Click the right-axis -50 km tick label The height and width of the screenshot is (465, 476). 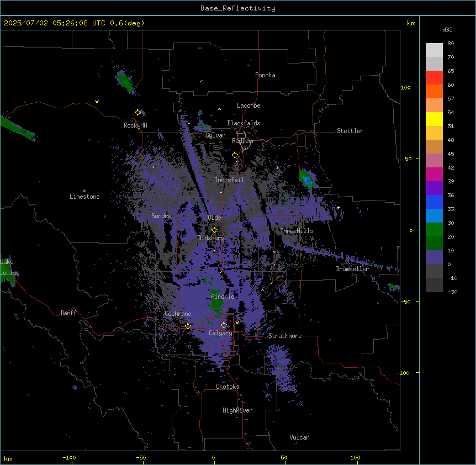tap(405, 302)
